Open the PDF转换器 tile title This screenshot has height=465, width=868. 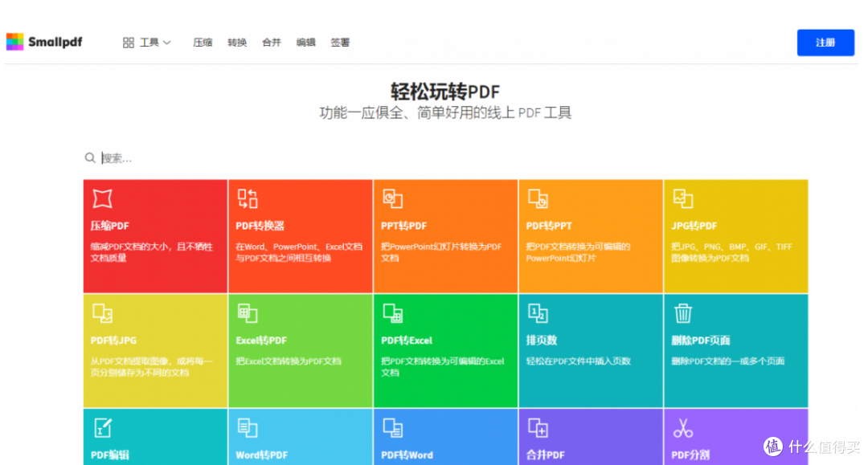pyautogui.click(x=260, y=226)
